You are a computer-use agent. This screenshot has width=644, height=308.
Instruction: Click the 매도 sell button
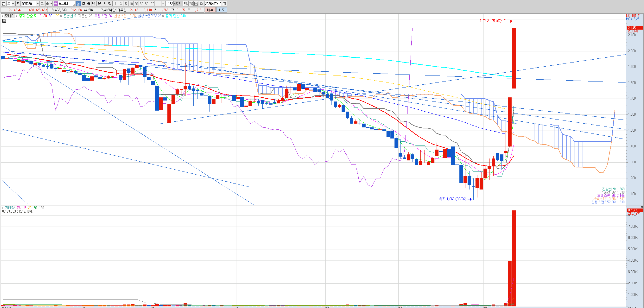coord(221,10)
